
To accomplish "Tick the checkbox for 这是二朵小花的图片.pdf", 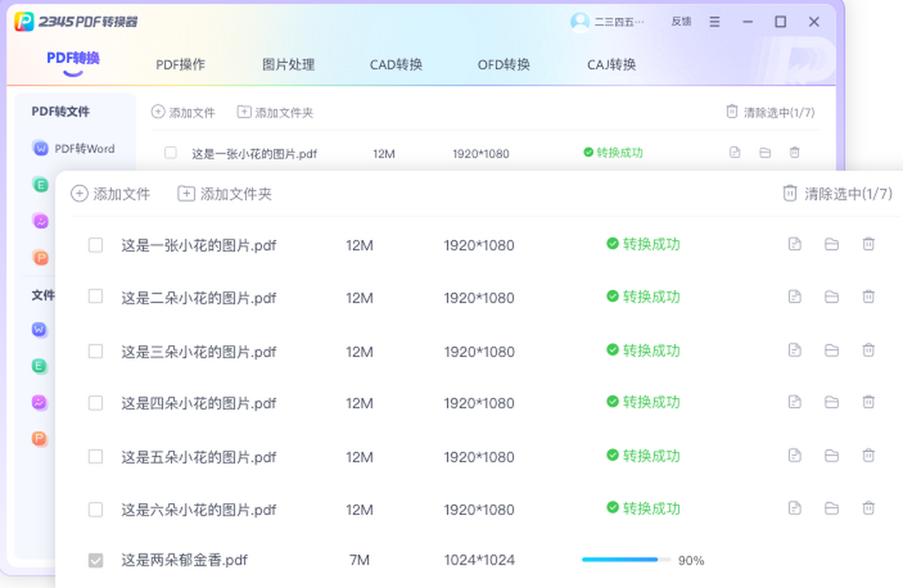I will coord(96,297).
